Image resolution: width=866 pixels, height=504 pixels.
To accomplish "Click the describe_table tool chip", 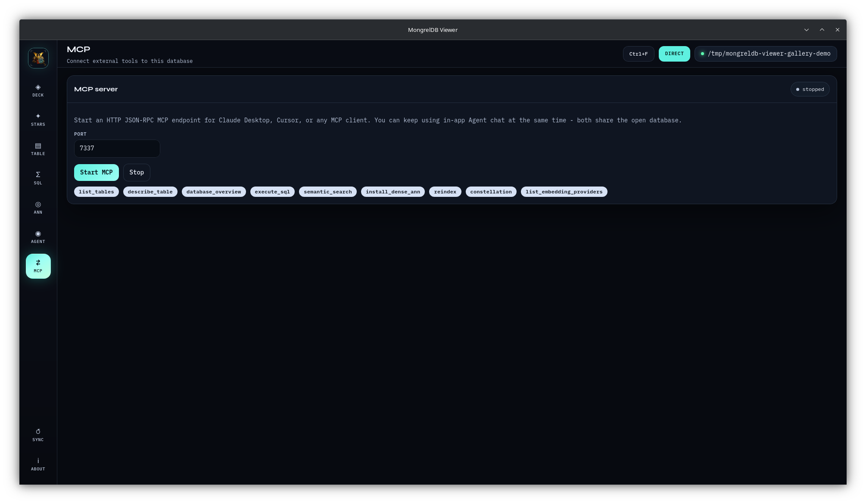I will tap(150, 192).
